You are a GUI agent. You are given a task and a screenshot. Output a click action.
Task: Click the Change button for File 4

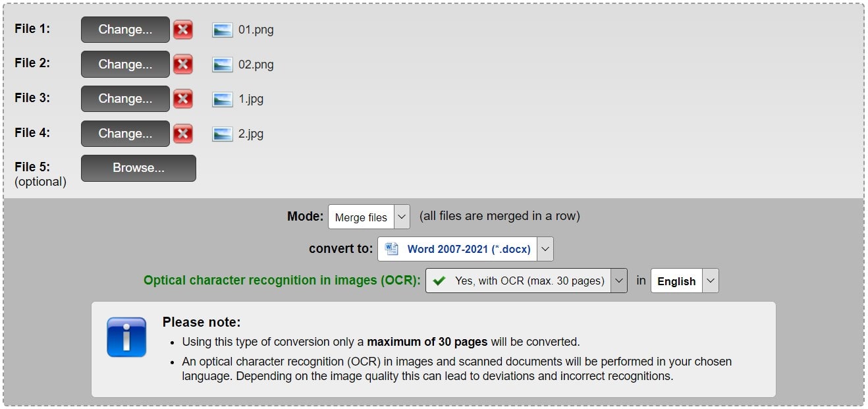(x=125, y=134)
